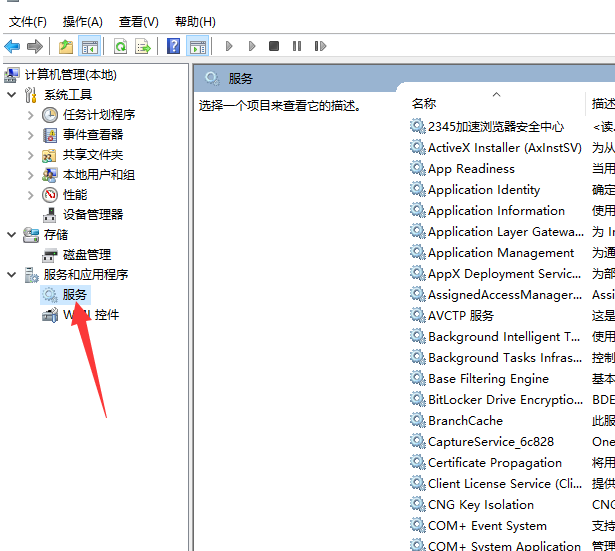Select 2345加速浏览器安全中心 service
615x551 pixels.
[x=496, y=127]
